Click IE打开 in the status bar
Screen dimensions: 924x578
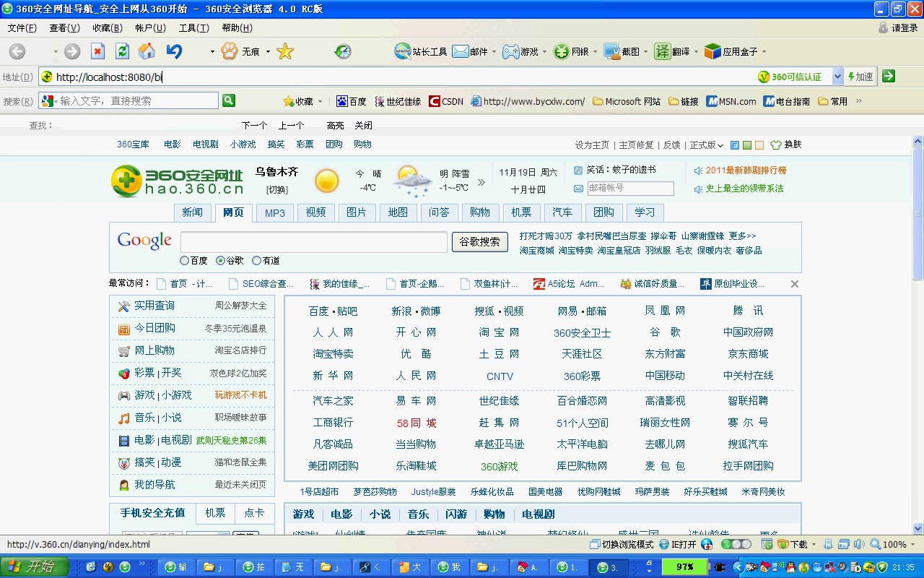(x=678, y=544)
